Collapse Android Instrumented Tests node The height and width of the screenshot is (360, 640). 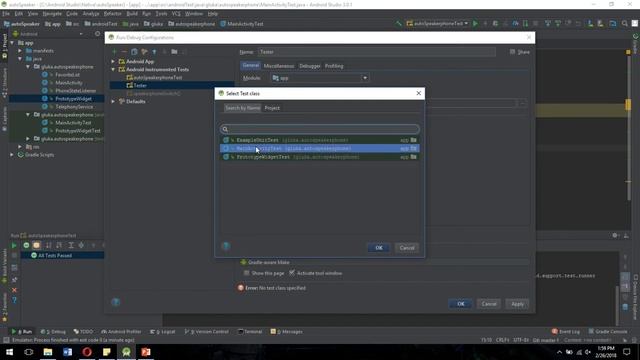pos(113,69)
